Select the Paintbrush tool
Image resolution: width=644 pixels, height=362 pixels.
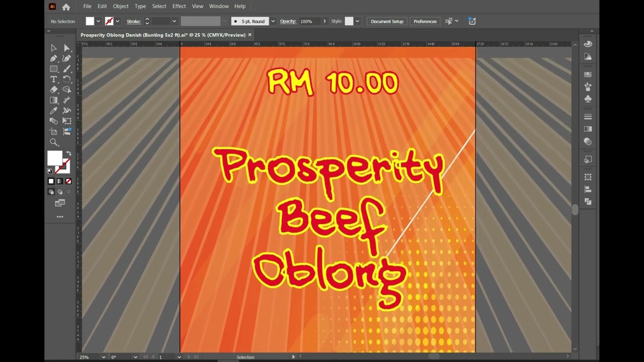67,69
